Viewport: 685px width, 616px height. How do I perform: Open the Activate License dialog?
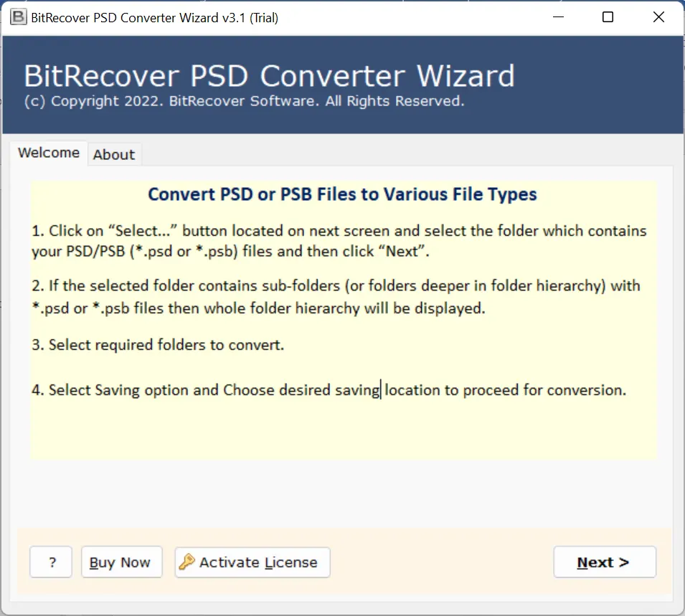252,561
